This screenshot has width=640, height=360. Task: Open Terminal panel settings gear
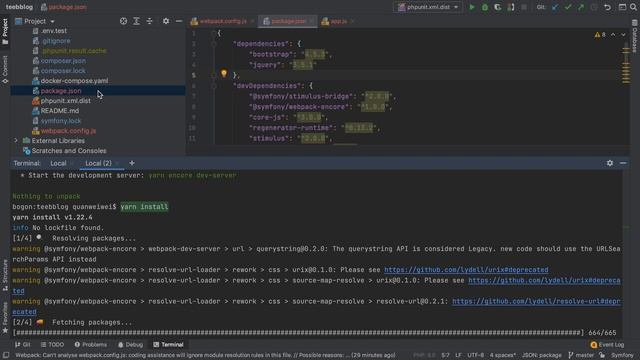(610, 163)
